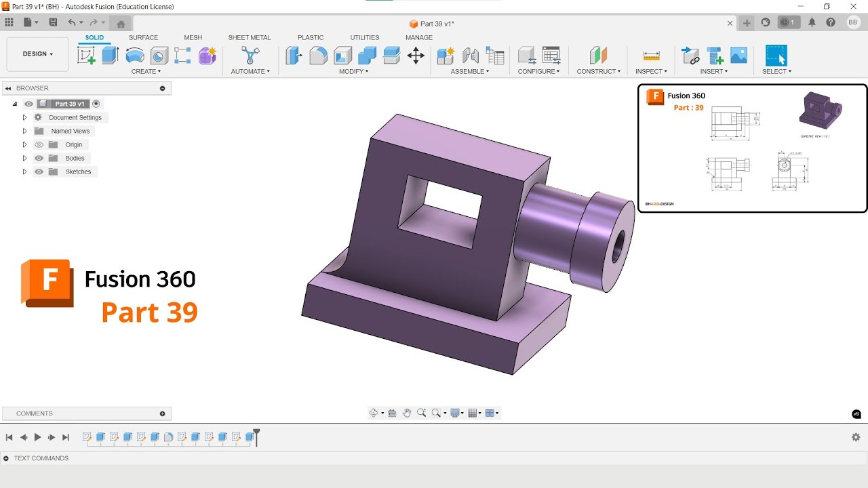Click the Insert Derive icon
The image size is (868, 488).
[690, 56]
